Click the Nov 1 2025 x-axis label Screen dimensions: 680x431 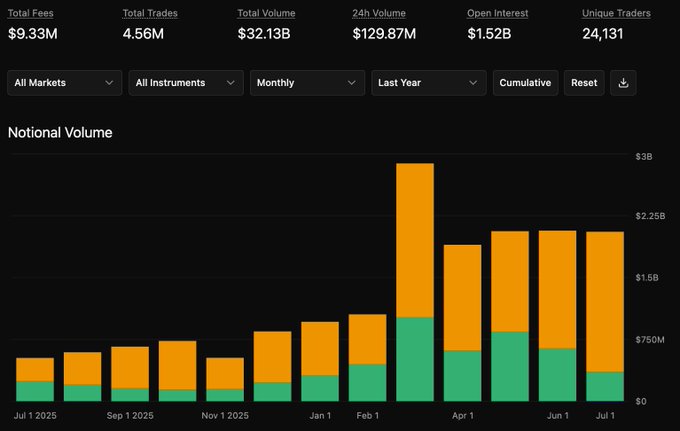(225, 415)
